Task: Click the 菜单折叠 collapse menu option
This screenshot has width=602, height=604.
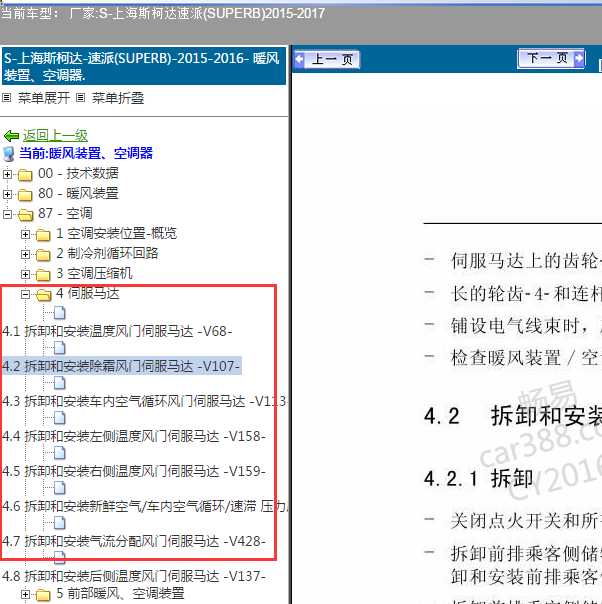Action: (117, 98)
